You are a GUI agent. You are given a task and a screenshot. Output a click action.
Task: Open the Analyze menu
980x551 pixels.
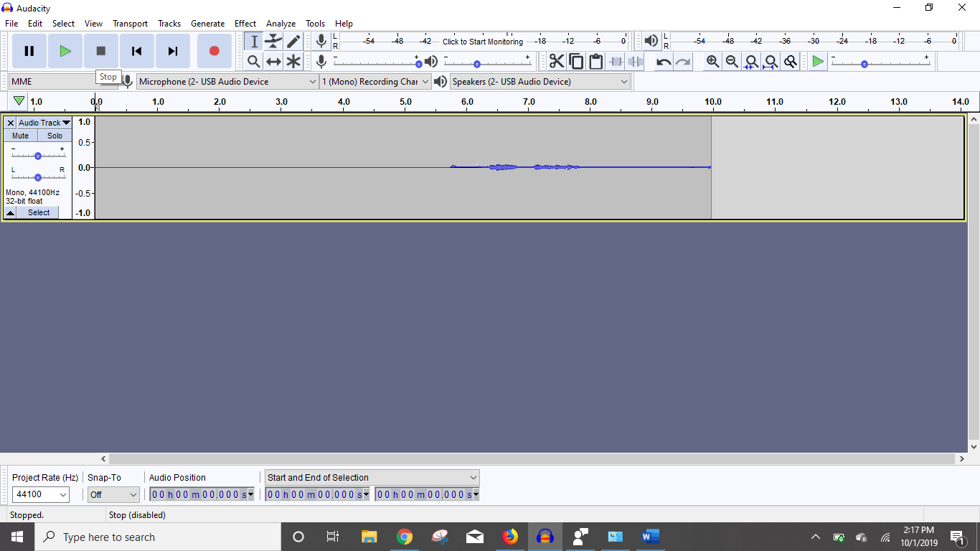(x=281, y=23)
